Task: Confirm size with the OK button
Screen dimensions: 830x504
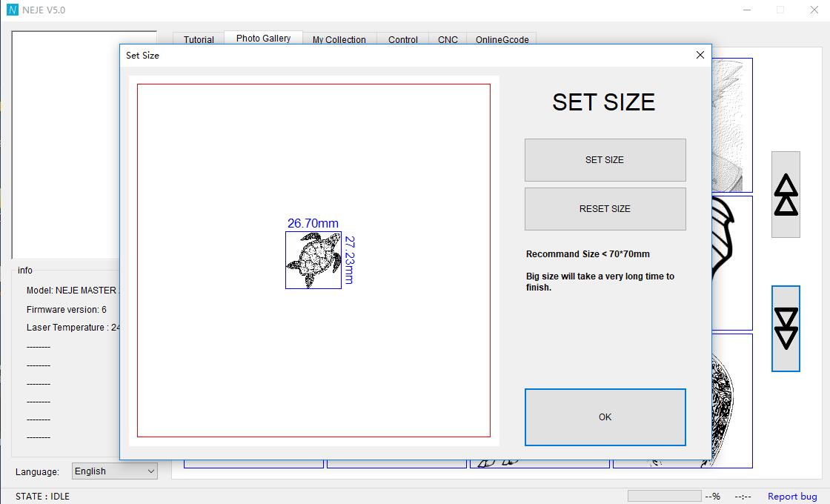Action: [605, 417]
